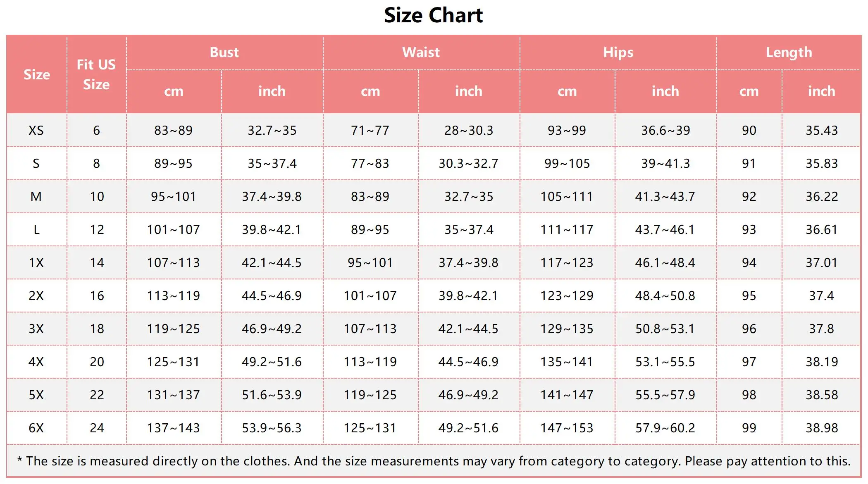Select the Bust column header

[224, 52]
